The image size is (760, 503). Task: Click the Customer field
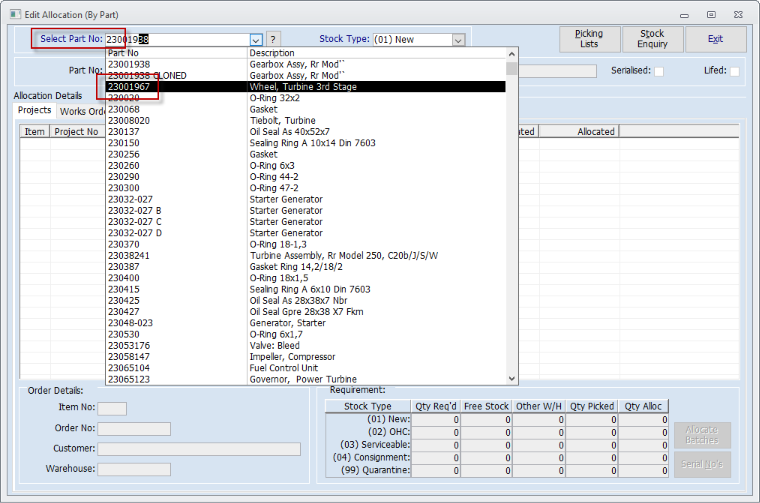(x=199, y=449)
